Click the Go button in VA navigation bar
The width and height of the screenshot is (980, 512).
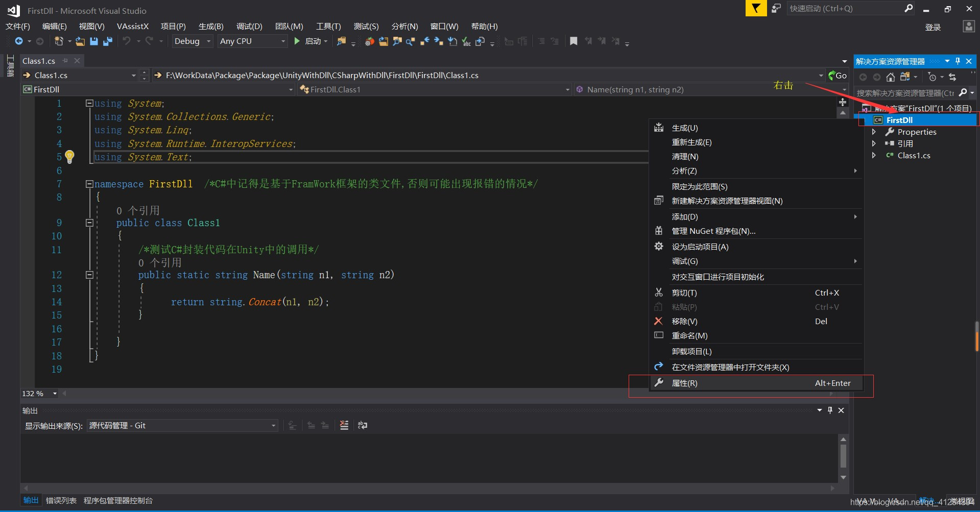(838, 76)
